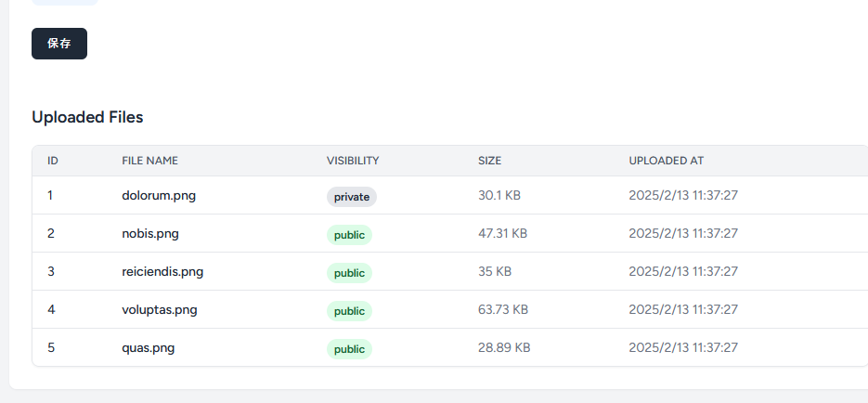The image size is (868, 403).
Task: Click the upload timestamp for quas.png
Action: (x=683, y=347)
